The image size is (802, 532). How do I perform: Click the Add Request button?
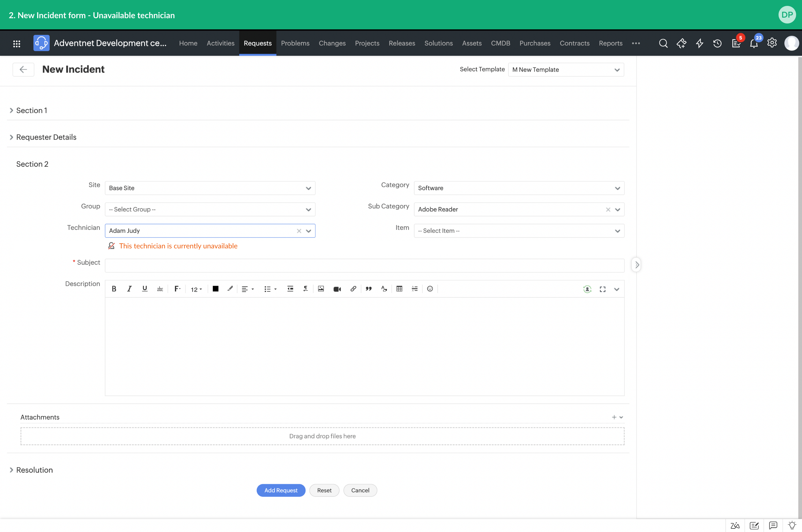[281, 490]
